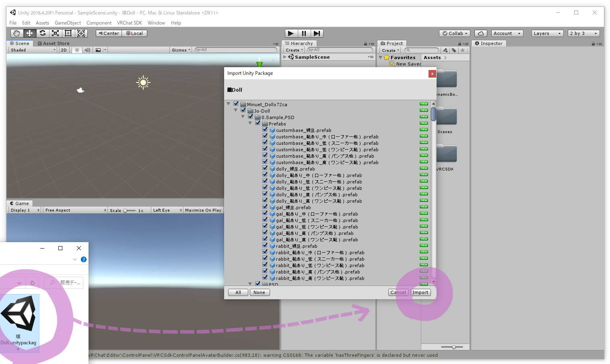
Task: Toggle scene effects image icon
Action: 98,50
